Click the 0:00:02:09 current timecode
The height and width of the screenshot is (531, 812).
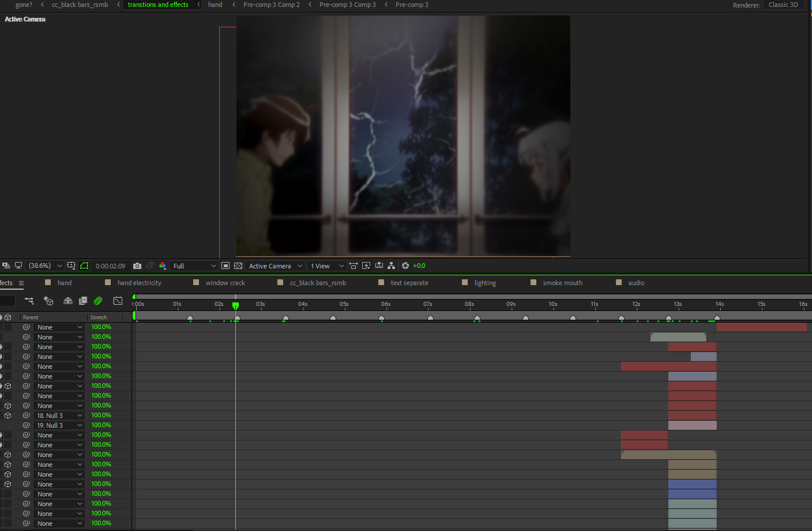click(x=110, y=266)
